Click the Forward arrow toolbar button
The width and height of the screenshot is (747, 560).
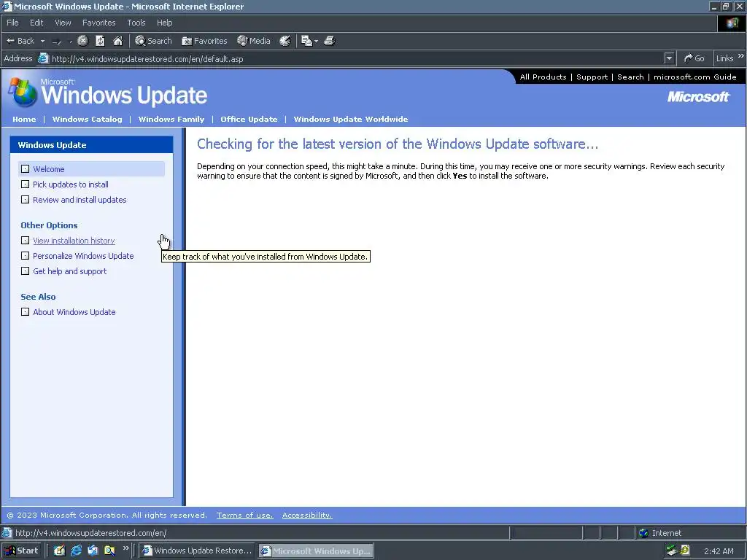click(x=57, y=42)
